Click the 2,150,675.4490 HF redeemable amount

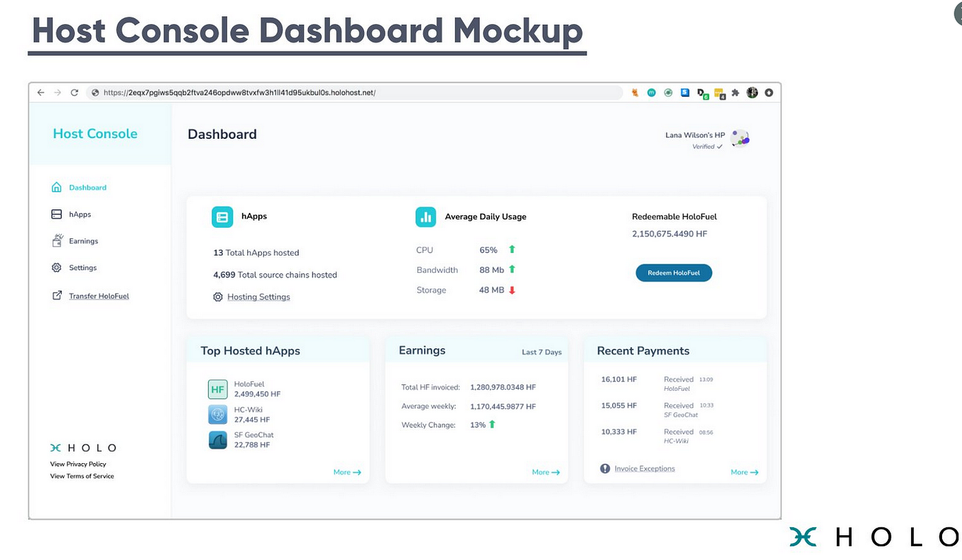pyautogui.click(x=669, y=234)
